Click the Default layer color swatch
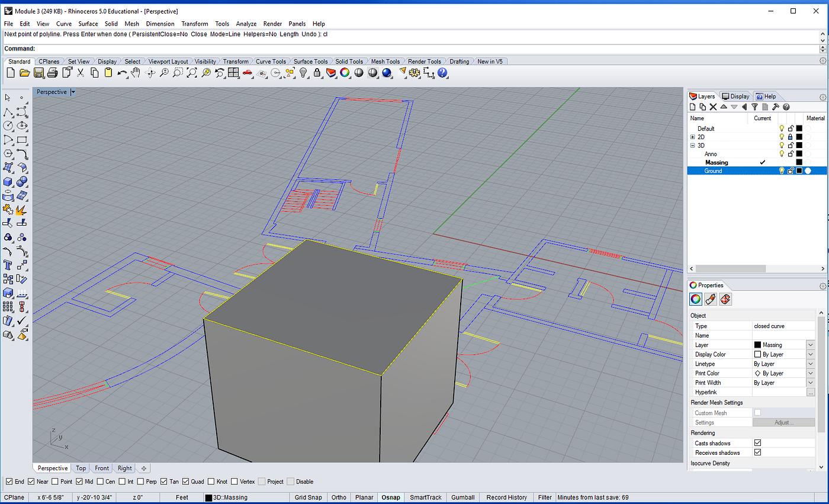 click(799, 129)
